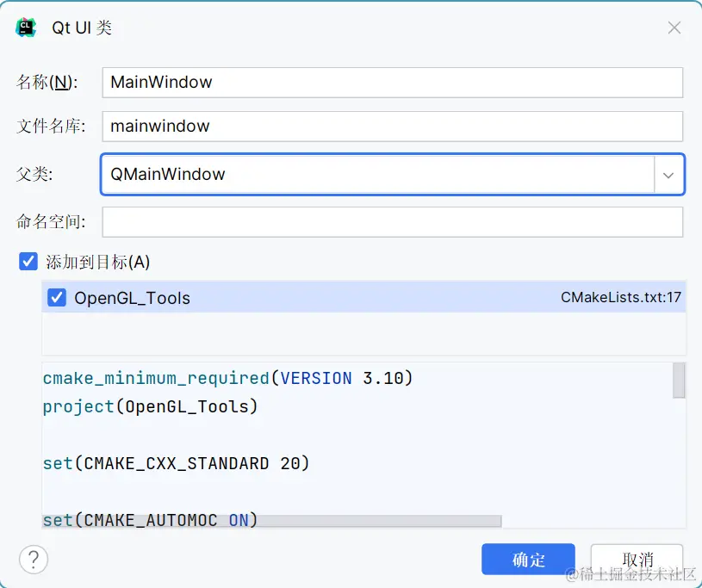Click the empty 命名空间 input field

pyautogui.click(x=392, y=222)
